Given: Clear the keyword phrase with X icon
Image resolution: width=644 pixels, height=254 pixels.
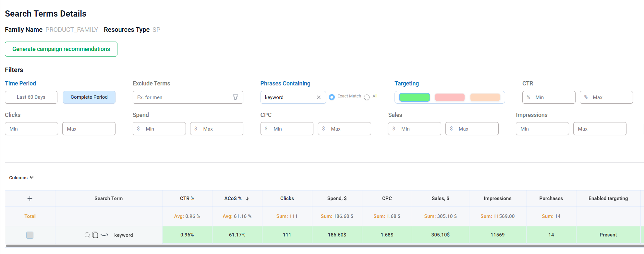Looking at the screenshot, I should [319, 97].
